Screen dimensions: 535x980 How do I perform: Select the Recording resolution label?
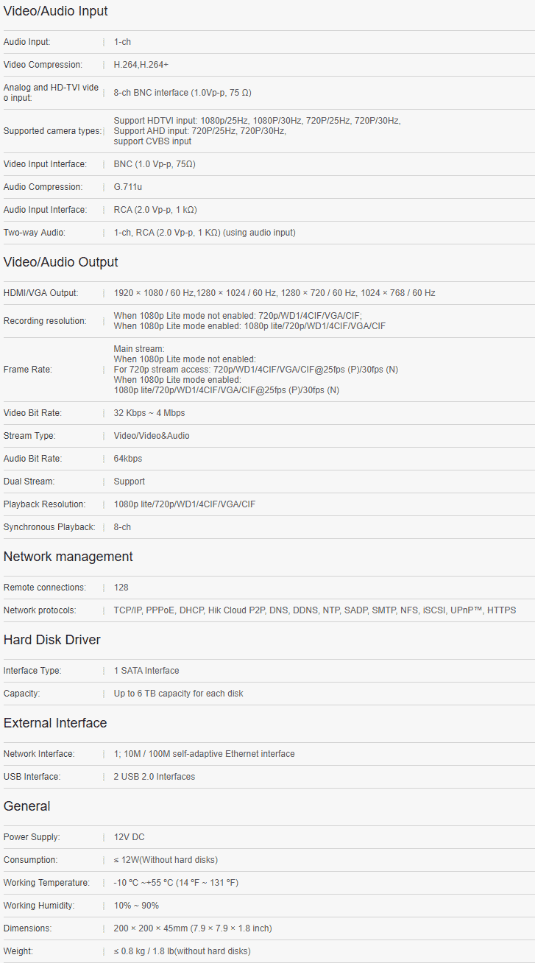pyautogui.click(x=45, y=321)
